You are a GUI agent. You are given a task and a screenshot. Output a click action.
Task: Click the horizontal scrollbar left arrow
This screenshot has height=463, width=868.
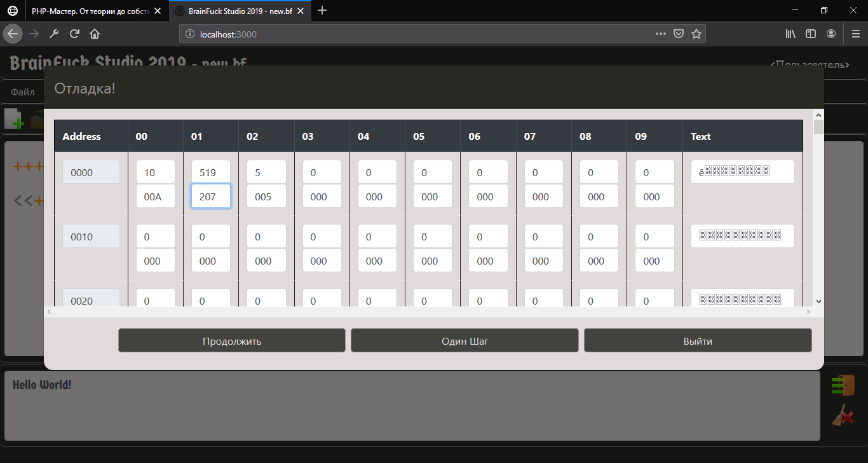pyautogui.click(x=49, y=312)
